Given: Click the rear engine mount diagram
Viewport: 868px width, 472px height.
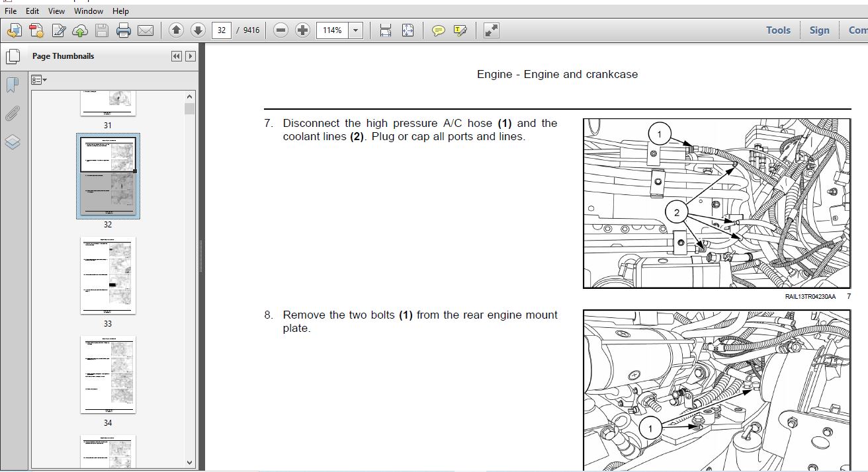Looking at the screenshot, I should pos(716,390).
